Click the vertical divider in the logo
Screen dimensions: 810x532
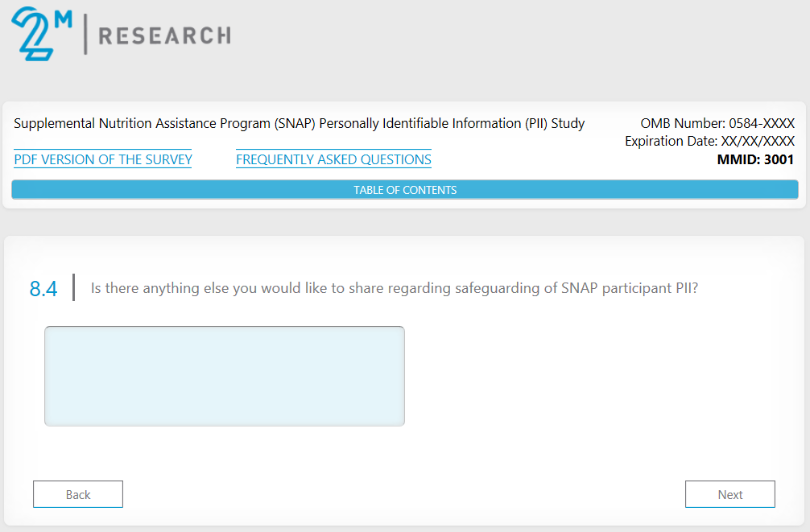pyautogui.click(x=85, y=35)
